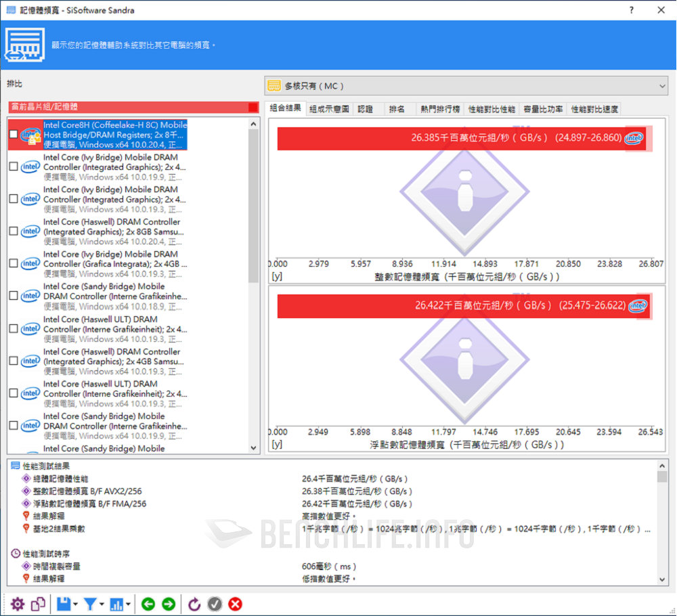The height and width of the screenshot is (616, 677).
Task: Copy results using the copy icon
Action: pos(39,604)
